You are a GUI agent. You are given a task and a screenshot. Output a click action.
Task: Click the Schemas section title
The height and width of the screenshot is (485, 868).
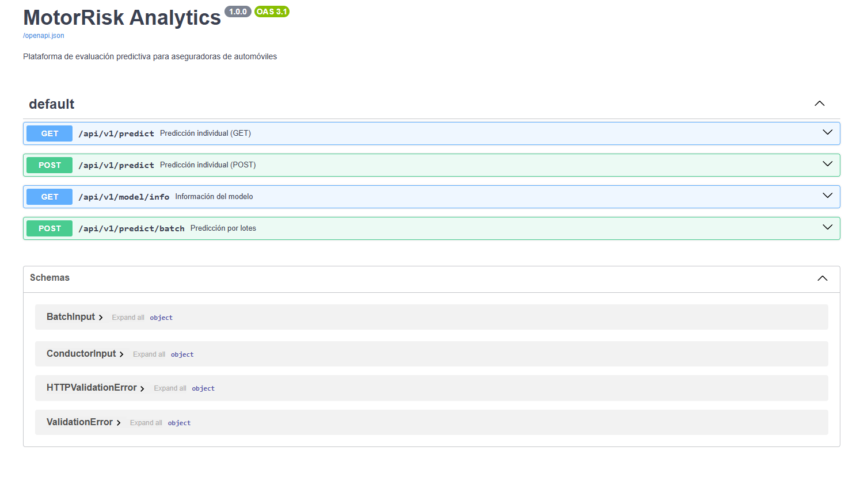pos(50,278)
